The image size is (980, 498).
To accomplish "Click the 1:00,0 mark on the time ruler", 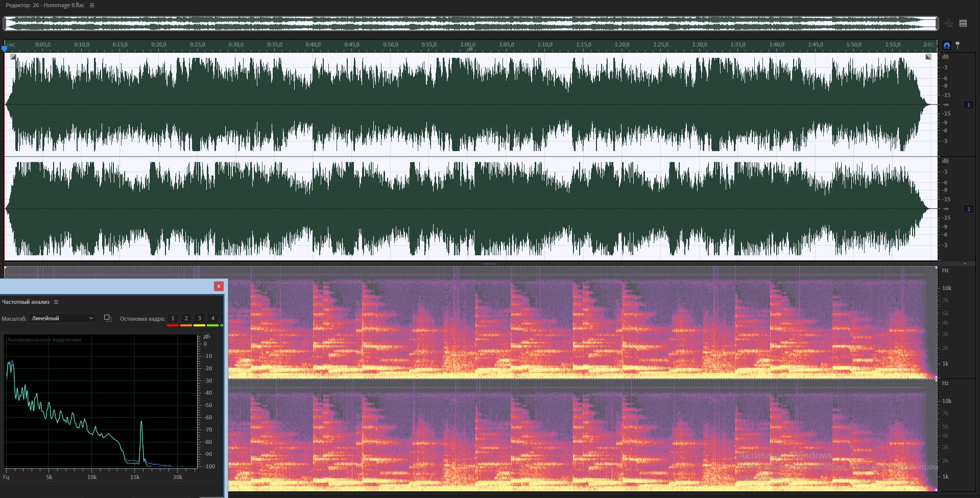I will point(468,45).
